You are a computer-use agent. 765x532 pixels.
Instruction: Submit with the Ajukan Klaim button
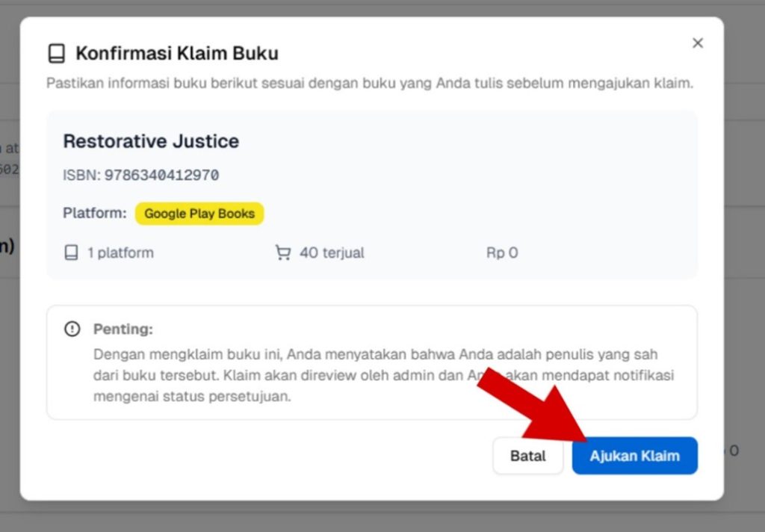coord(634,456)
